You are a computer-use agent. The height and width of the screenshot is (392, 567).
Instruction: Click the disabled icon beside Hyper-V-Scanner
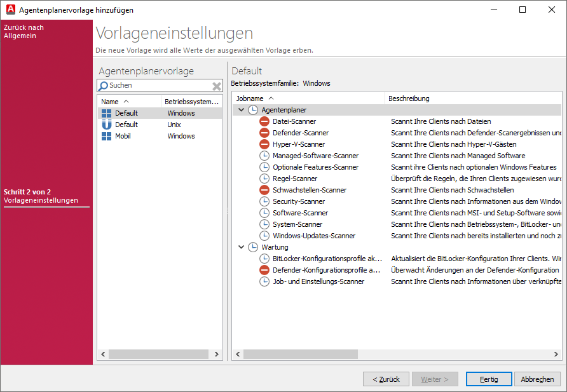click(264, 144)
